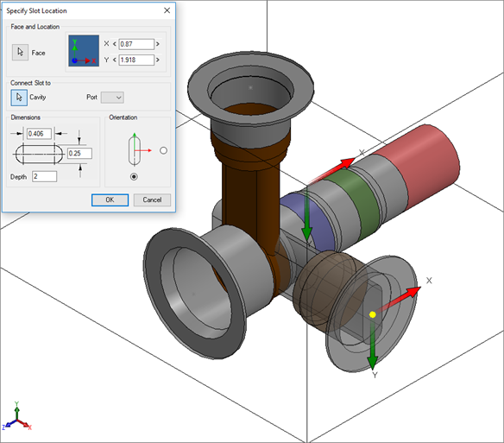Click the yellow slot location point
This screenshot has height=443, width=504.
(373, 314)
